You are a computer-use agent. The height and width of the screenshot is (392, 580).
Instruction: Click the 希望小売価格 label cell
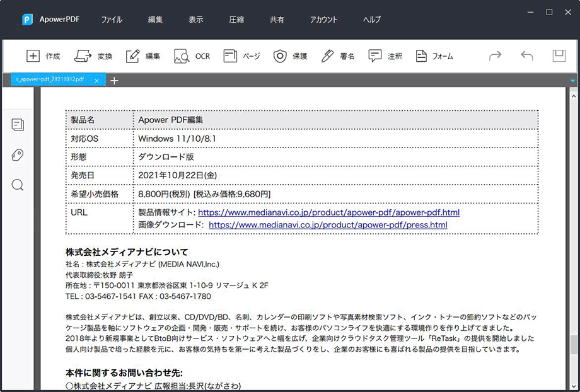(x=100, y=193)
